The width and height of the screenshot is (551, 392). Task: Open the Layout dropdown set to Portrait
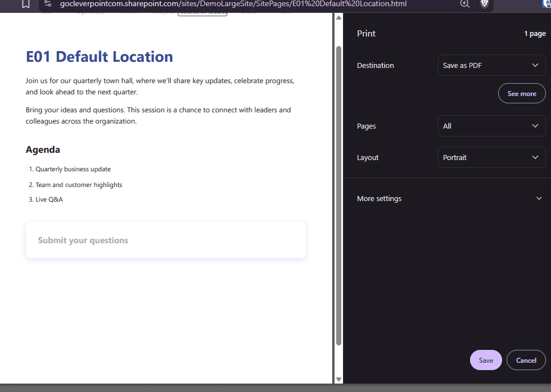[491, 158]
